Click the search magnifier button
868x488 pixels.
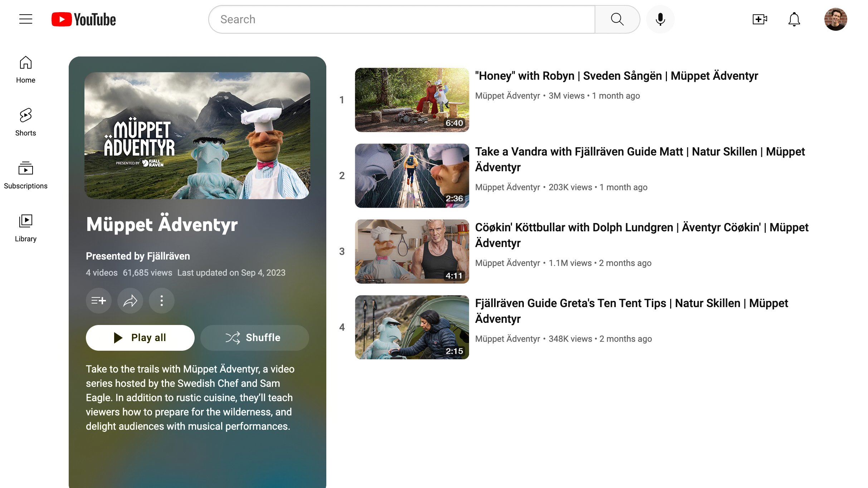click(617, 19)
